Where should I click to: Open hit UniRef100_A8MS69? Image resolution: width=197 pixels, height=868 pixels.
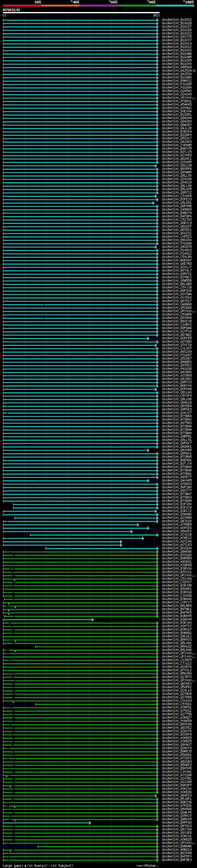coord(177,67)
